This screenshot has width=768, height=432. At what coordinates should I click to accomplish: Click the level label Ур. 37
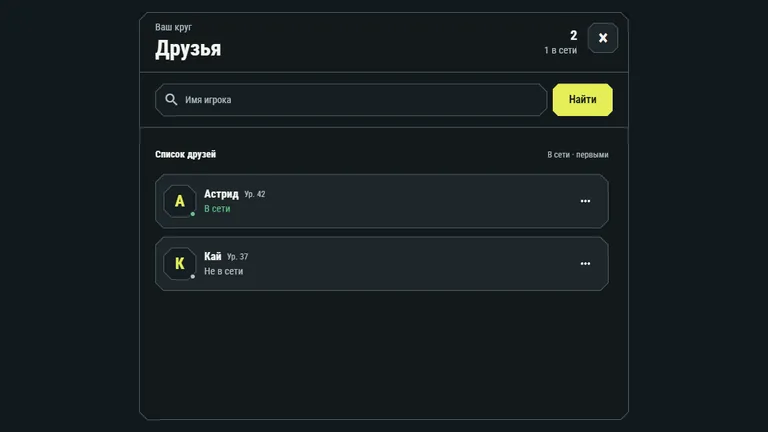[x=238, y=257]
